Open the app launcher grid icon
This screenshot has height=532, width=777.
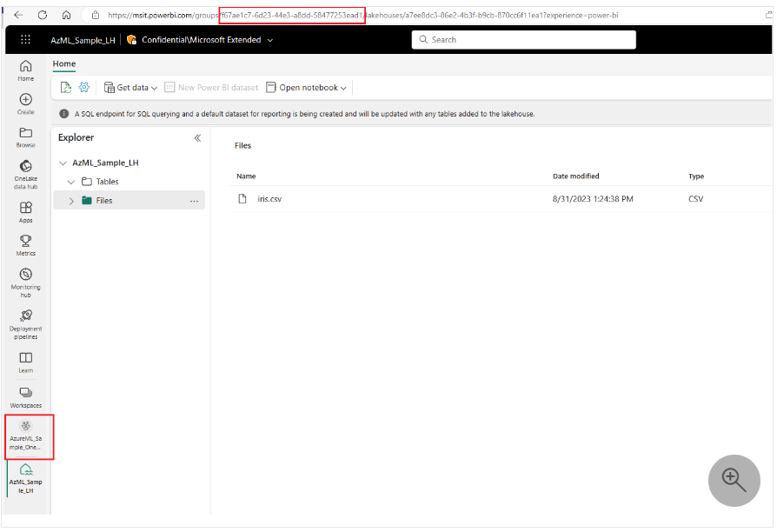[x=25, y=40]
